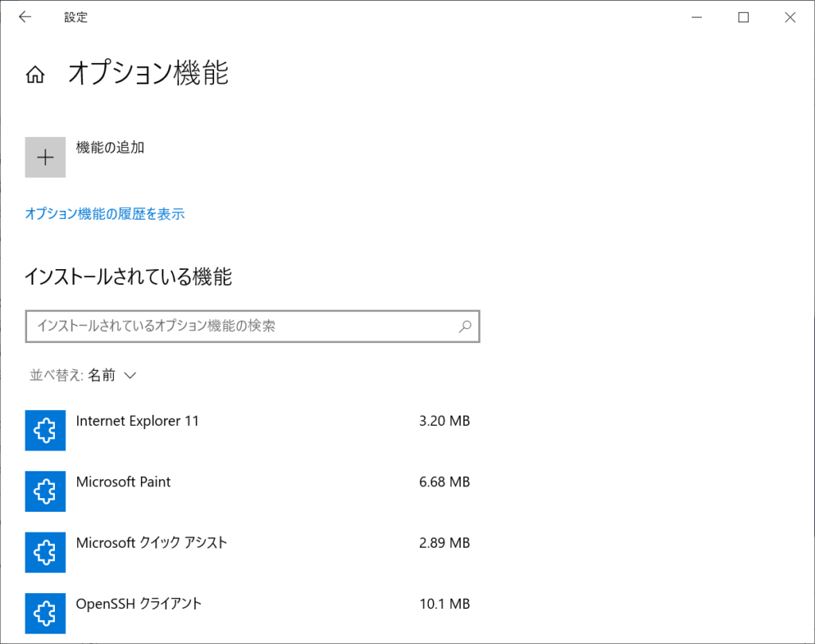Click the 6.68 MB size value
The height and width of the screenshot is (644, 815).
click(x=444, y=482)
